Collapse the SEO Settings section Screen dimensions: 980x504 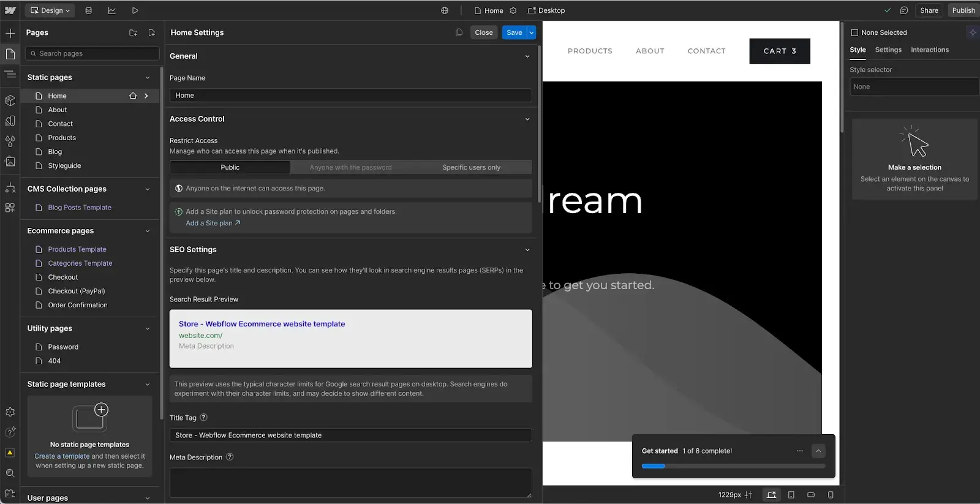pyautogui.click(x=527, y=250)
